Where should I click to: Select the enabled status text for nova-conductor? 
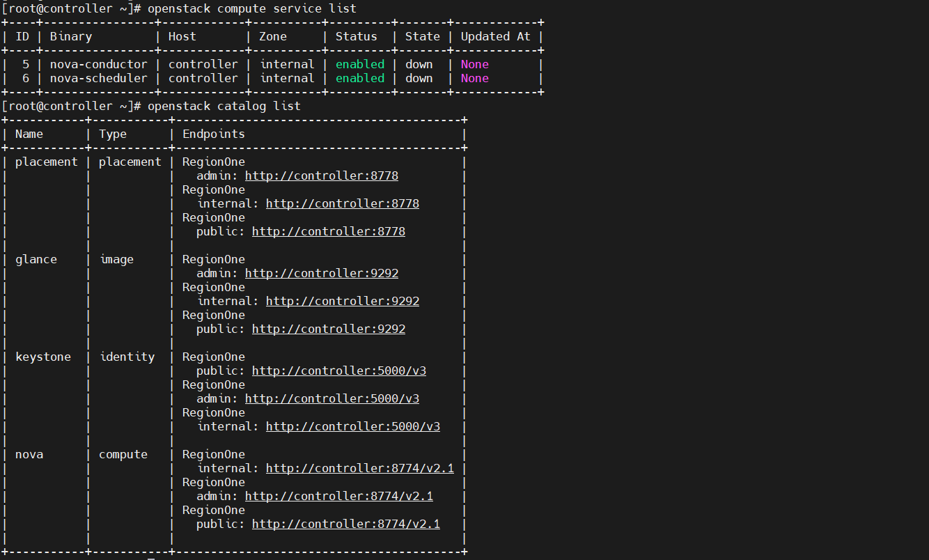[x=359, y=63]
